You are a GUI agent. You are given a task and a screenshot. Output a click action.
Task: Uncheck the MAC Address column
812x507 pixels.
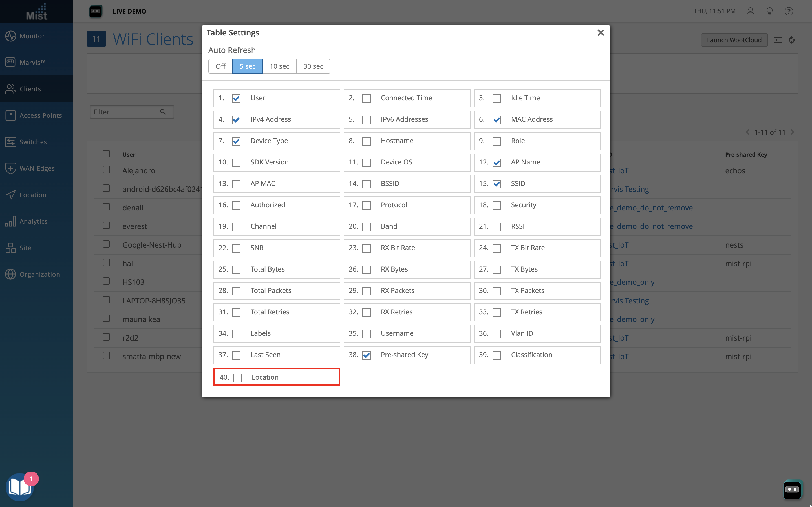point(497,120)
